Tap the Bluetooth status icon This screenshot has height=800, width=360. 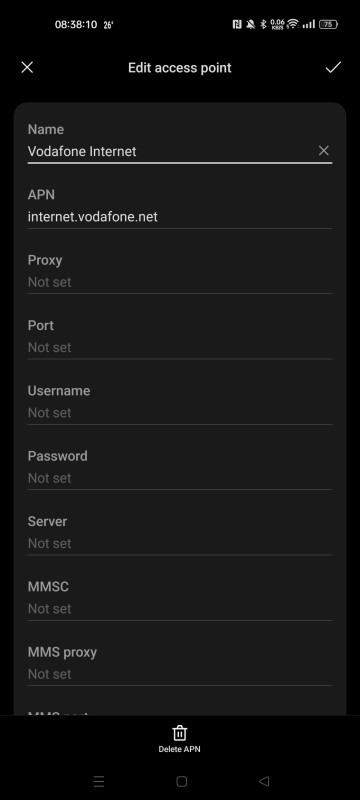point(264,24)
